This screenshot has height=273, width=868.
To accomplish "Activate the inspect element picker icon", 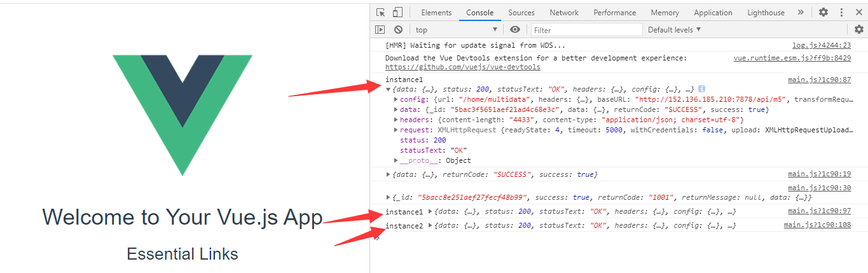I will (x=381, y=12).
